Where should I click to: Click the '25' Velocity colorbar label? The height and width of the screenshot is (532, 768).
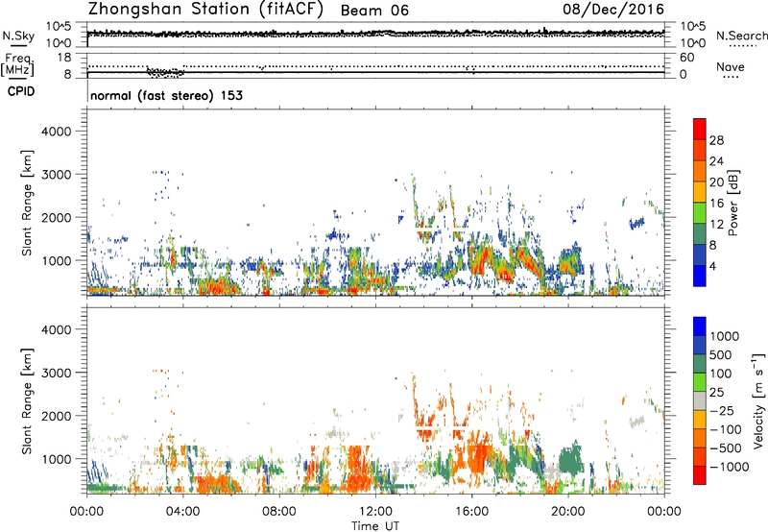tap(716, 392)
